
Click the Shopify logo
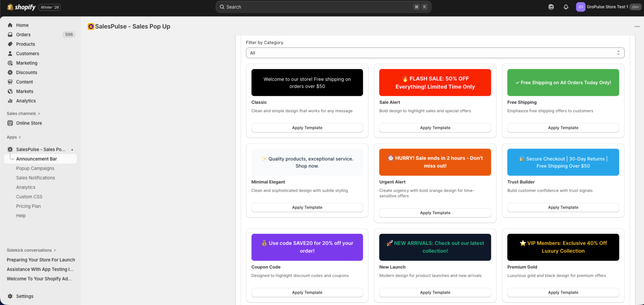(21, 7)
